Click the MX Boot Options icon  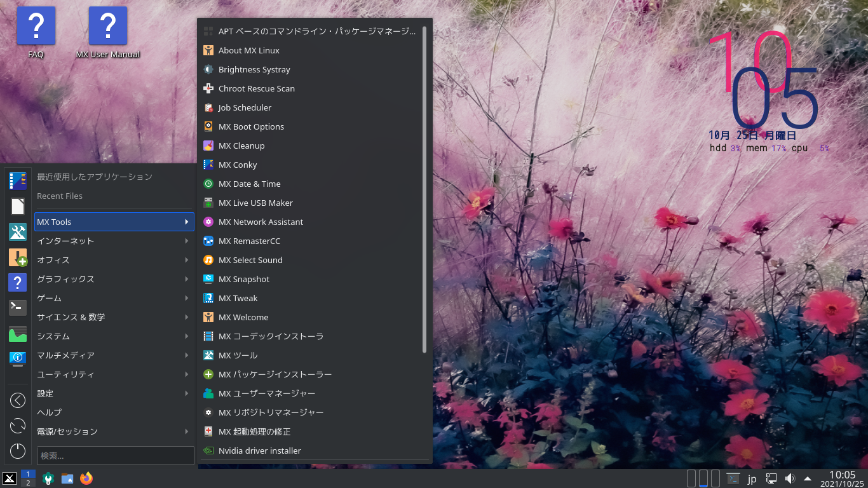(x=208, y=126)
